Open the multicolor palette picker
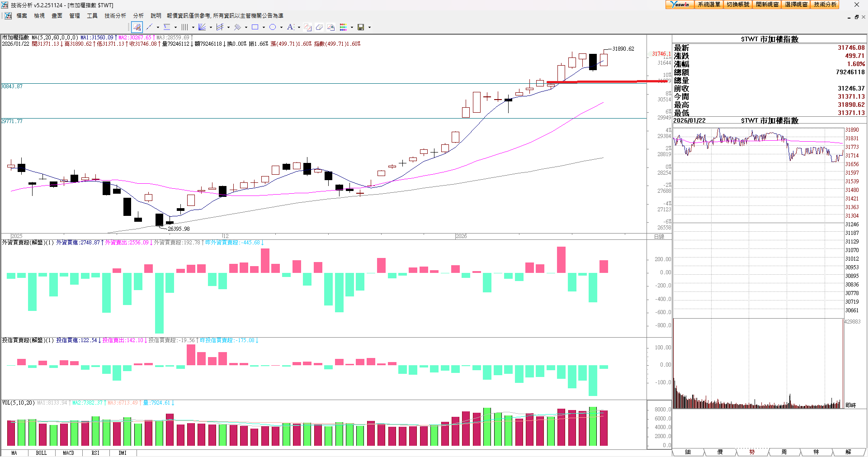Screen dimensions: 868x458 [x=344, y=27]
